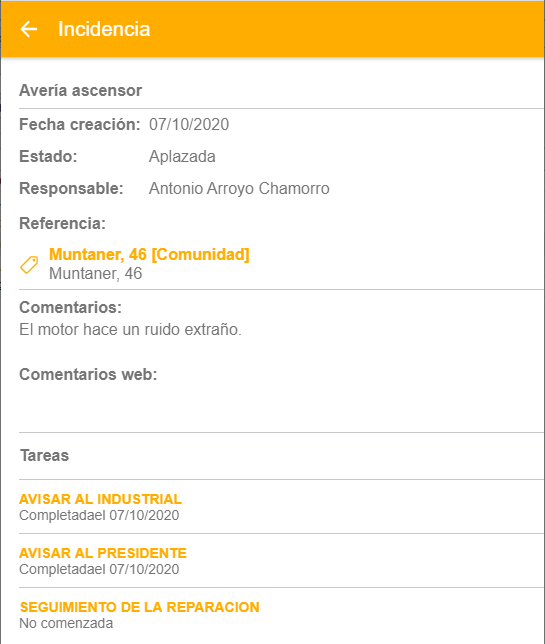
Task: Click the Muntaner, 46 address subtitle
Action: (x=96, y=274)
